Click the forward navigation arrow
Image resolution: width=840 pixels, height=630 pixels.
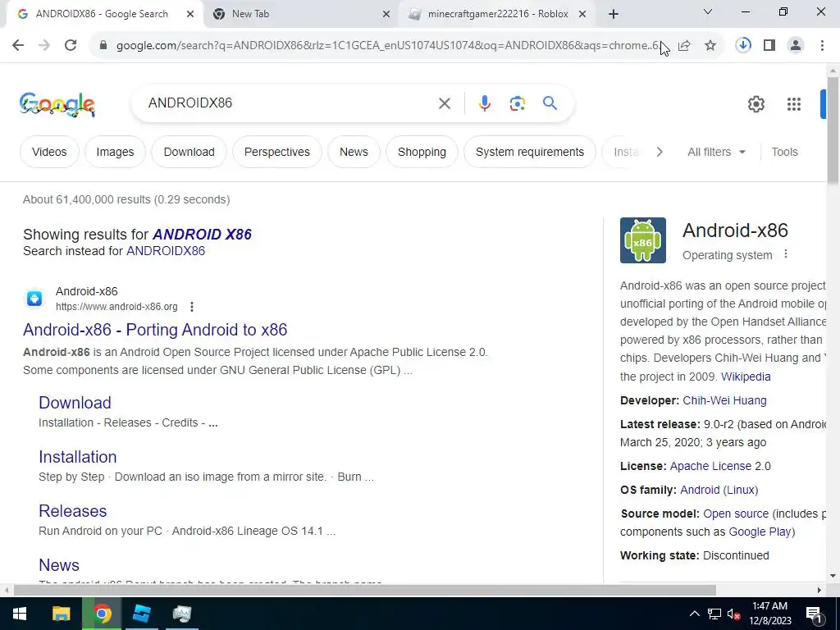click(x=44, y=46)
